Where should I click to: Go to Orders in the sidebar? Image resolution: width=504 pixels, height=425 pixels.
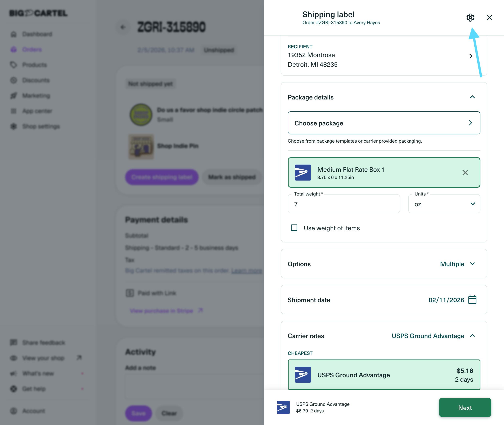pos(32,50)
